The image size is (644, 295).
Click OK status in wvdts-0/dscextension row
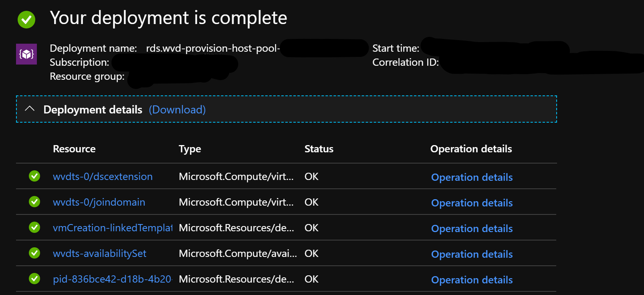(x=311, y=176)
